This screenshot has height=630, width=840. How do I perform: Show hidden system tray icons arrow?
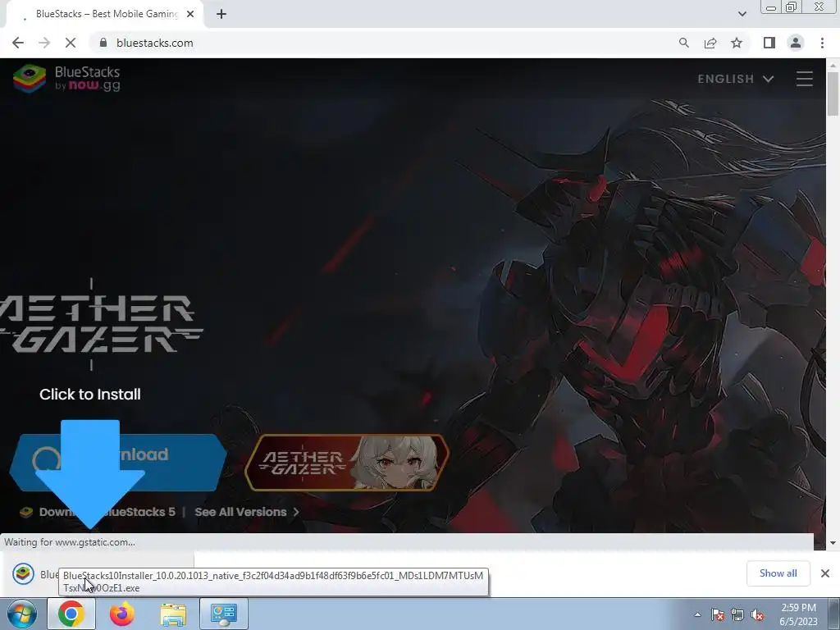pos(697,614)
